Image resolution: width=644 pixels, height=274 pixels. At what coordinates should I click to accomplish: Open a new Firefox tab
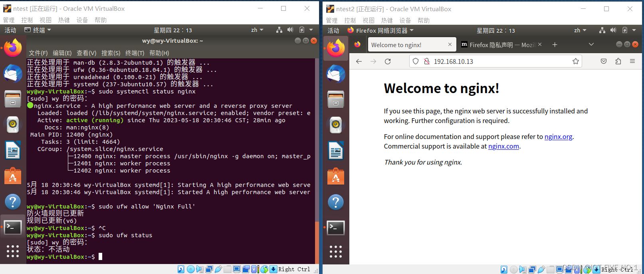click(x=555, y=45)
